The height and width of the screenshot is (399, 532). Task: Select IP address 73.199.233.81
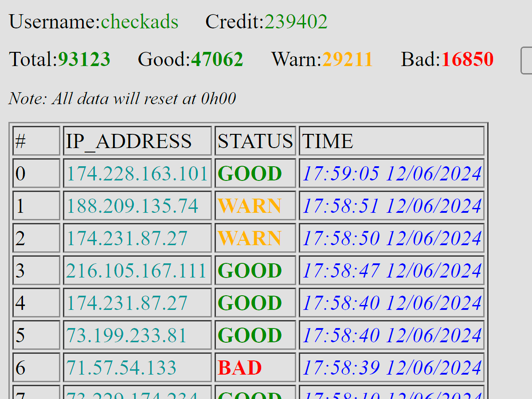click(x=127, y=336)
